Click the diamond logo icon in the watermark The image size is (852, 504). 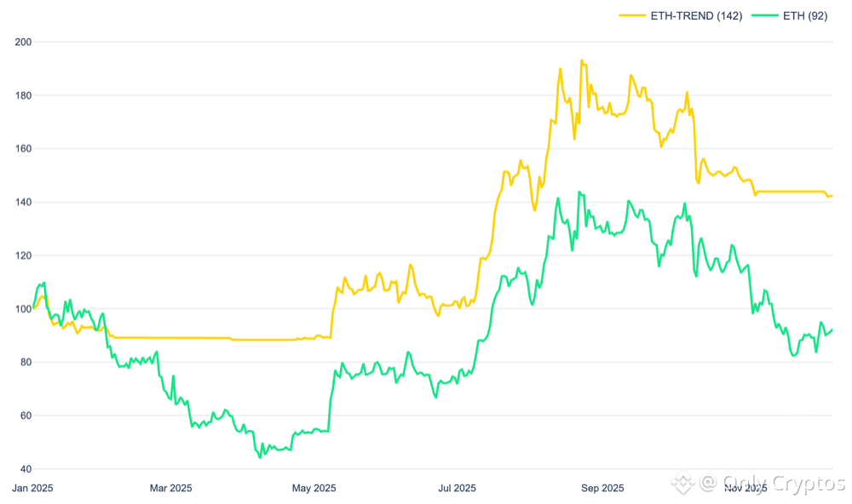pyautogui.click(x=682, y=484)
